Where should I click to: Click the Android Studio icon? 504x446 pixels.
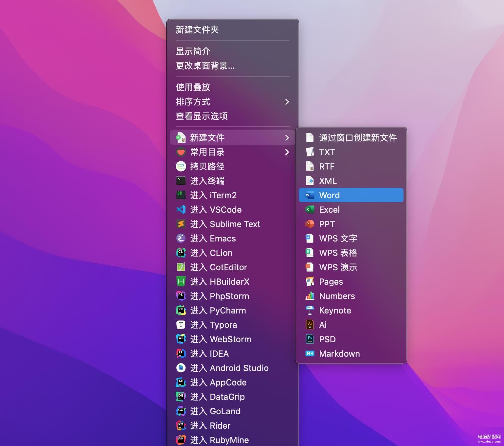point(181,368)
